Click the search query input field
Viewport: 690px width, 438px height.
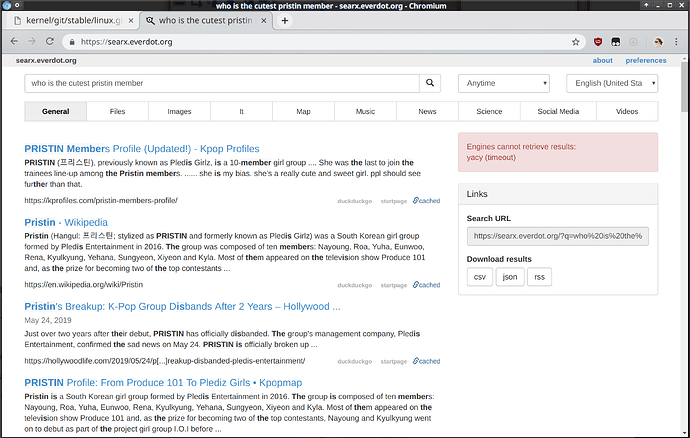(222, 83)
